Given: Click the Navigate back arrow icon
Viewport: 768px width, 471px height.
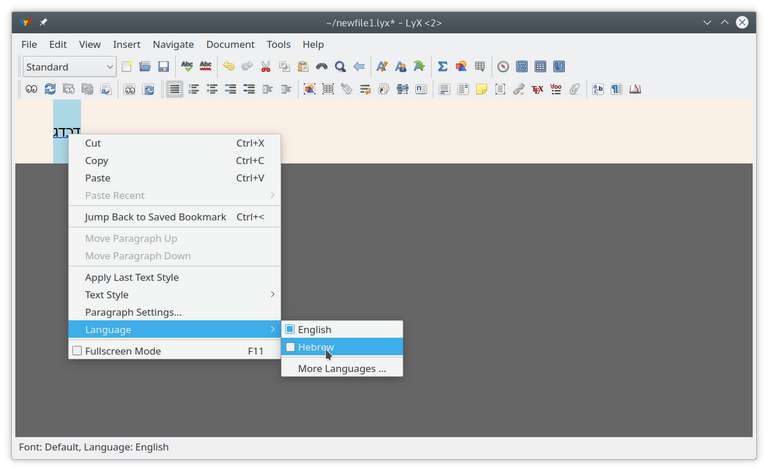Looking at the screenshot, I should pos(359,67).
